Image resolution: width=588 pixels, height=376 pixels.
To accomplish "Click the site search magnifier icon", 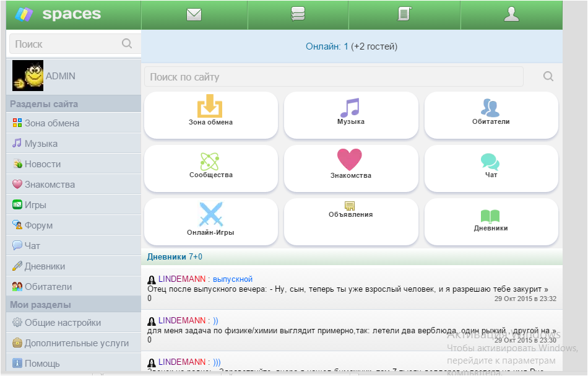I will 548,77.
